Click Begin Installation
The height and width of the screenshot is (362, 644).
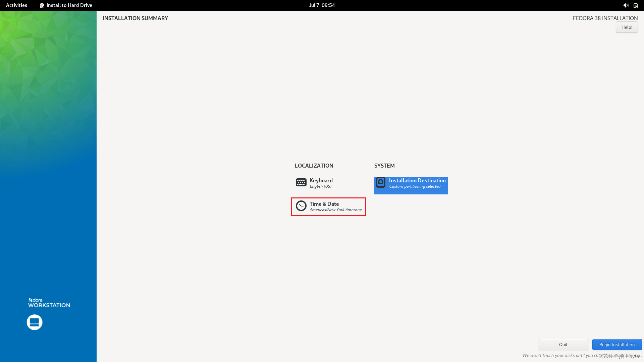[616, 345]
